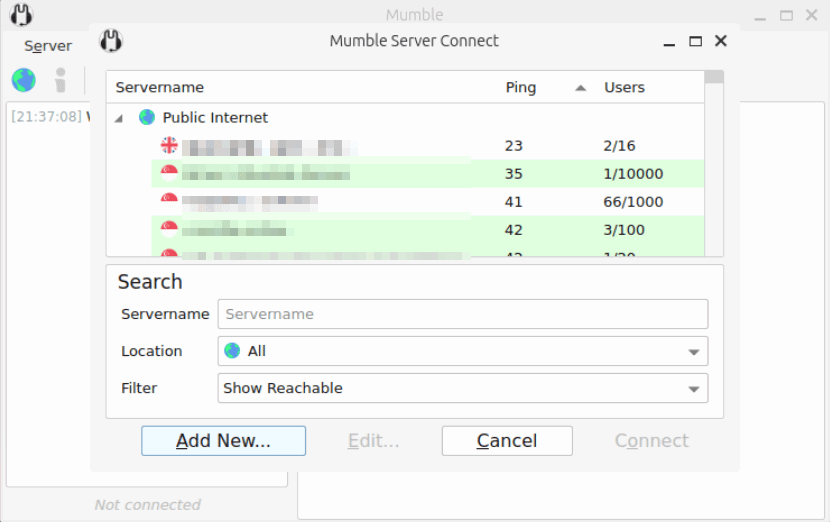Click the ping value 41
830x522 pixels.
[x=513, y=202]
